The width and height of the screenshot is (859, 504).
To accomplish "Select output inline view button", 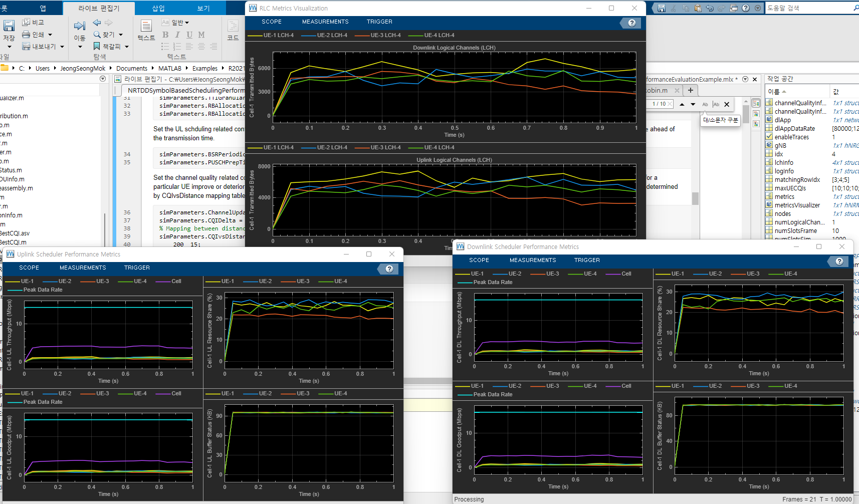I will (756, 114).
